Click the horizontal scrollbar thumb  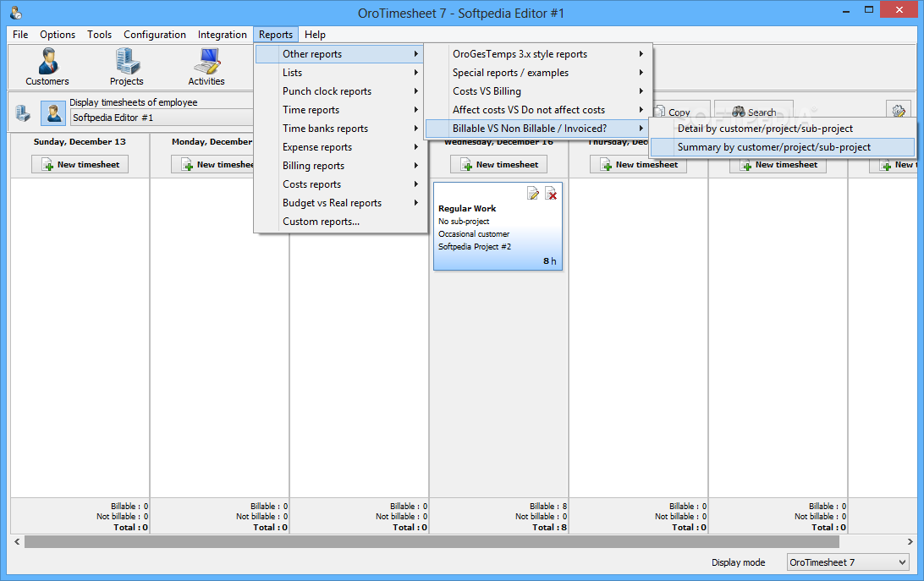432,541
